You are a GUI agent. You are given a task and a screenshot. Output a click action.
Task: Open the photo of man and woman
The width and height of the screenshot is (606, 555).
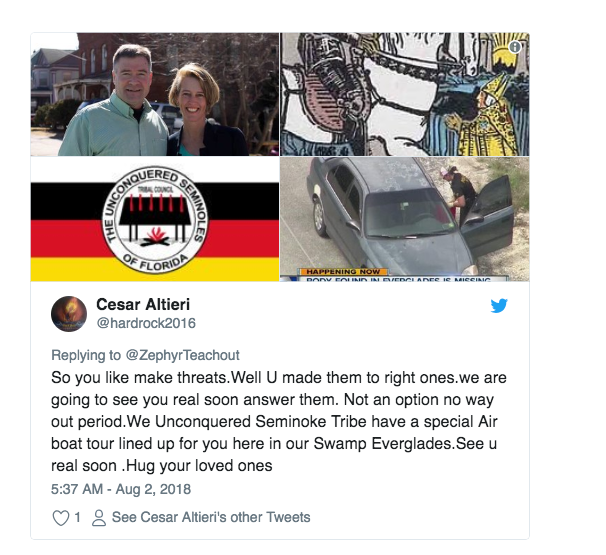coord(155,94)
